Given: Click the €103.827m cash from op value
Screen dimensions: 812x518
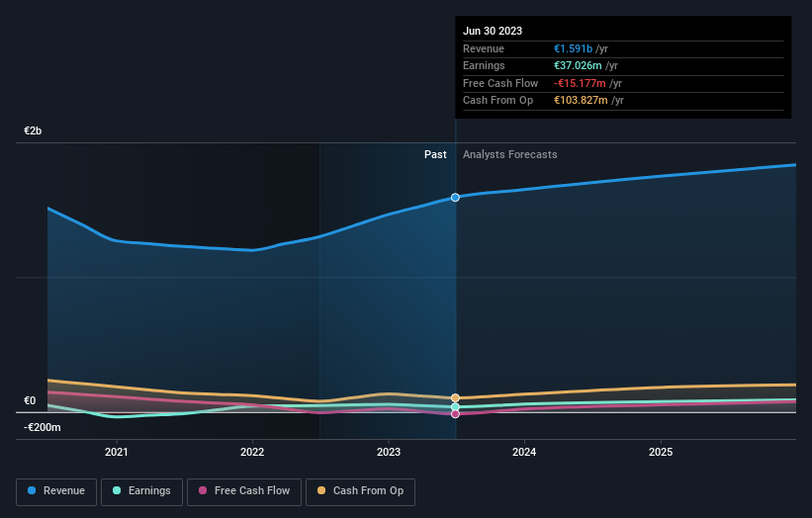Looking at the screenshot, I should [581, 101].
